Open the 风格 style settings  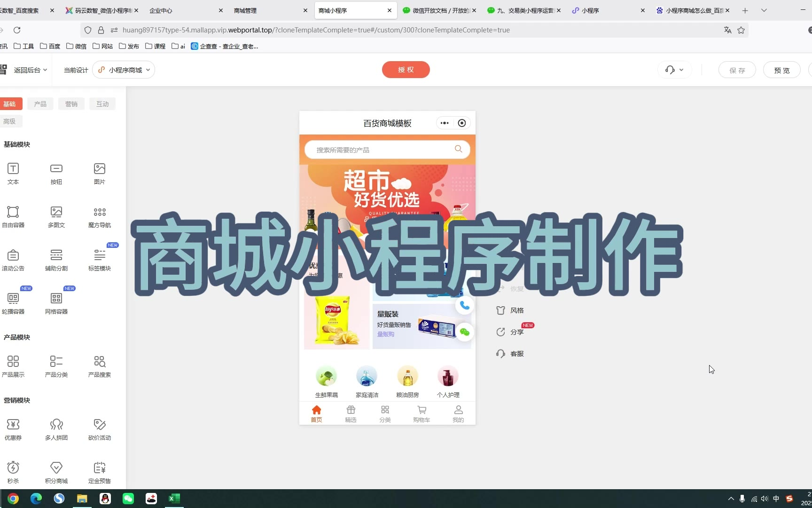point(510,310)
